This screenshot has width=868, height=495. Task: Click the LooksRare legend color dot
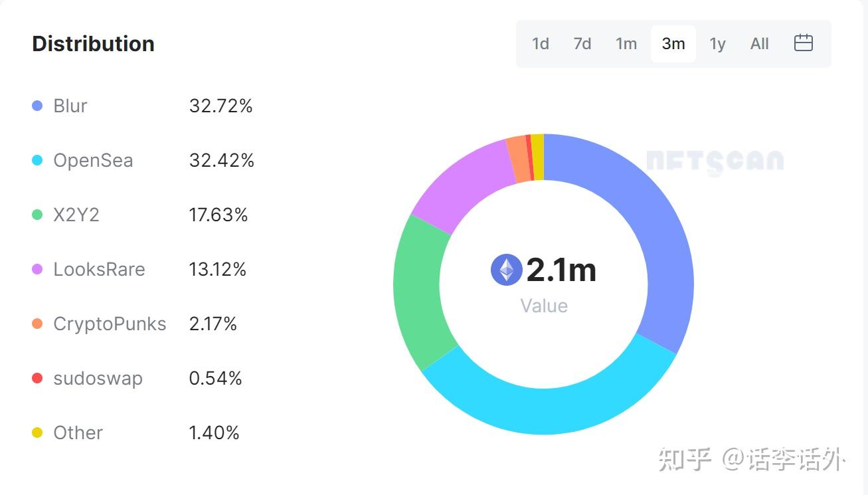pos(37,269)
